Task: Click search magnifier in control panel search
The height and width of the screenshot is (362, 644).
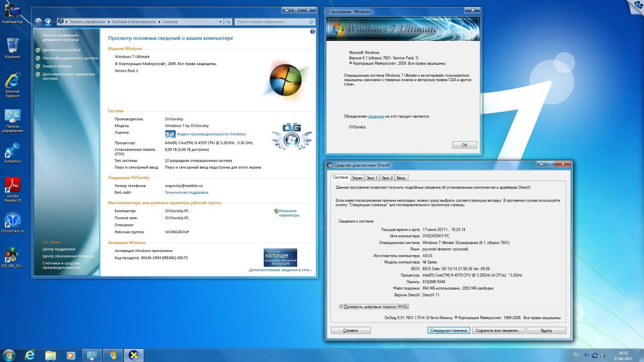Action: [311, 22]
